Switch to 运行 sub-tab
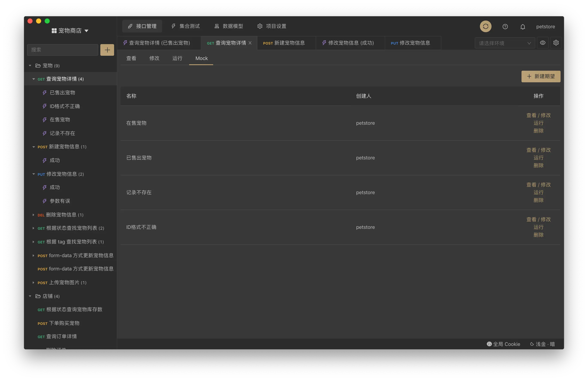Image resolution: width=588 pixels, height=381 pixels. click(177, 58)
